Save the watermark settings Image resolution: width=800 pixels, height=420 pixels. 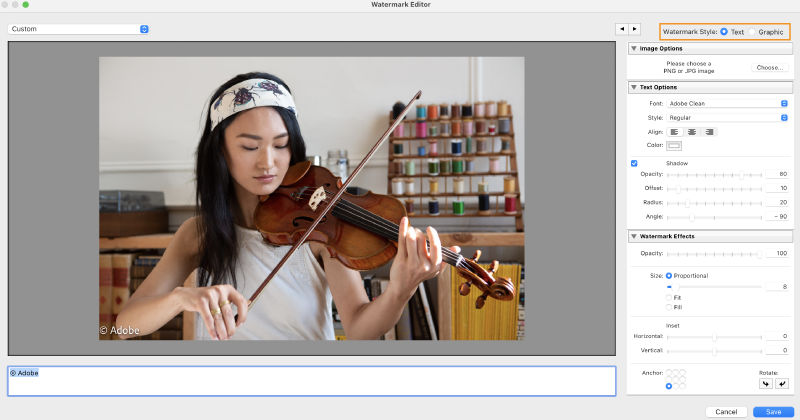click(x=773, y=412)
